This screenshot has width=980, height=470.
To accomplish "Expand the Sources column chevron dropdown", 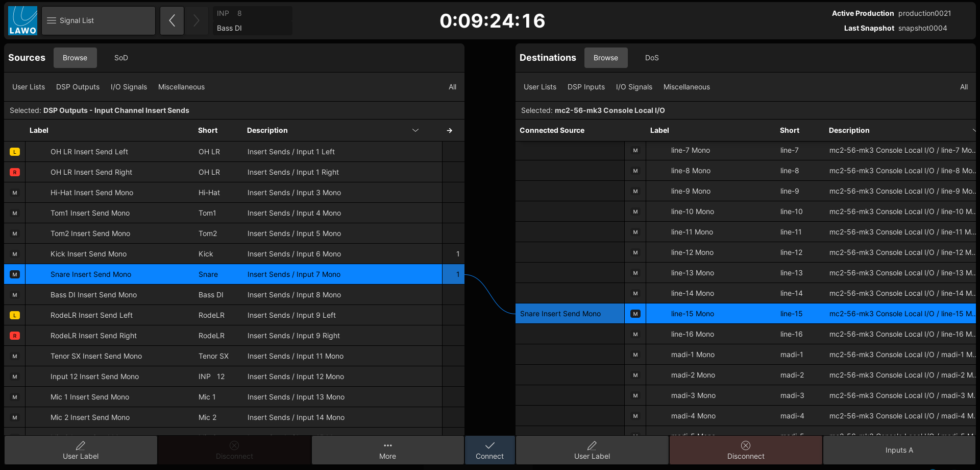I will click(415, 131).
